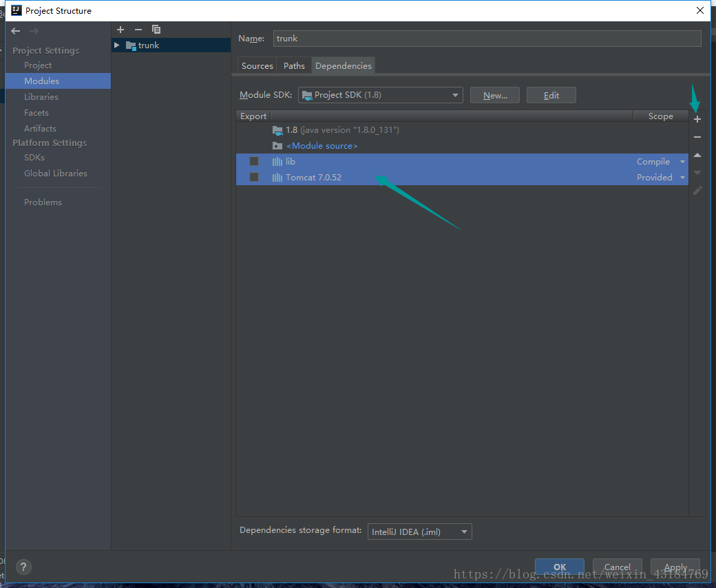Select the Dependencies tab
This screenshot has width=716, height=588.
click(344, 65)
